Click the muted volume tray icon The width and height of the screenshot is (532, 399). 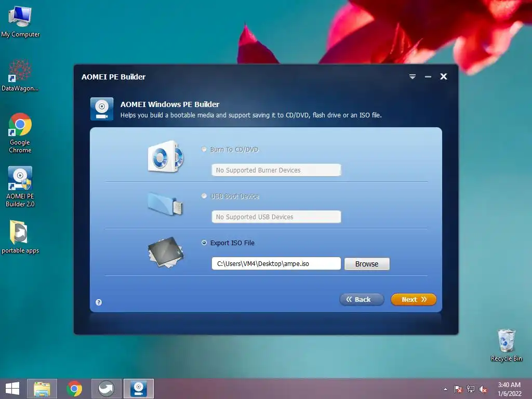click(x=483, y=389)
